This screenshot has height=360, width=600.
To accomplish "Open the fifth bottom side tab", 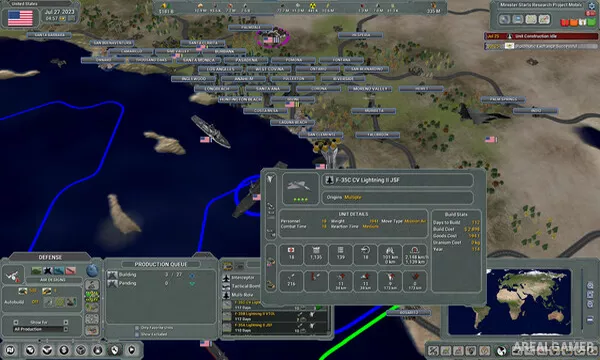I will point(92,330).
